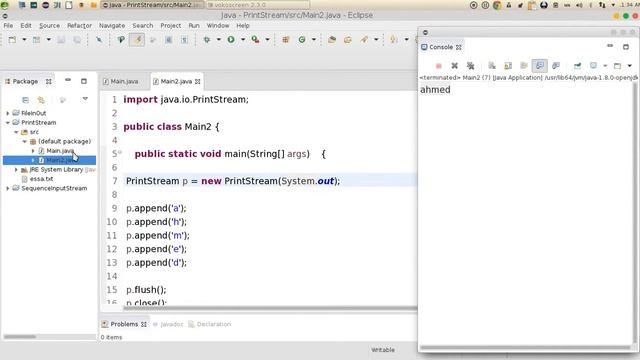The image size is (640, 360).
Task: Open the File menu
Action: 8,25
